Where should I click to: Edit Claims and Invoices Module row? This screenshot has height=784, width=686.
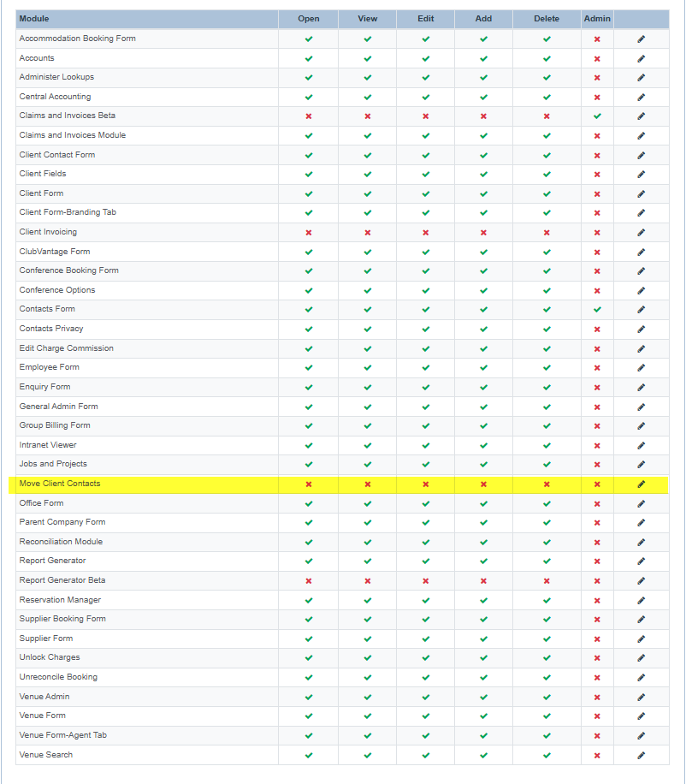pyautogui.click(x=641, y=135)
